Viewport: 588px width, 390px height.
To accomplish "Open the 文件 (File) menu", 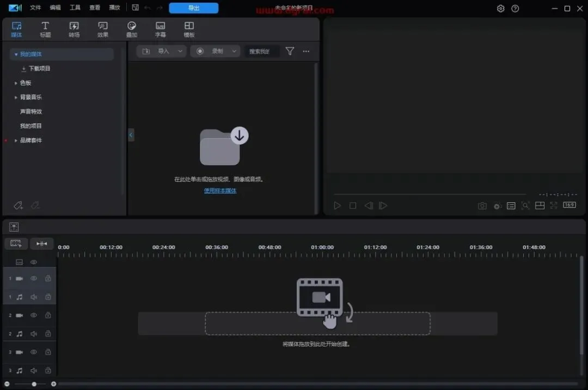I will [x=35, y=8].
